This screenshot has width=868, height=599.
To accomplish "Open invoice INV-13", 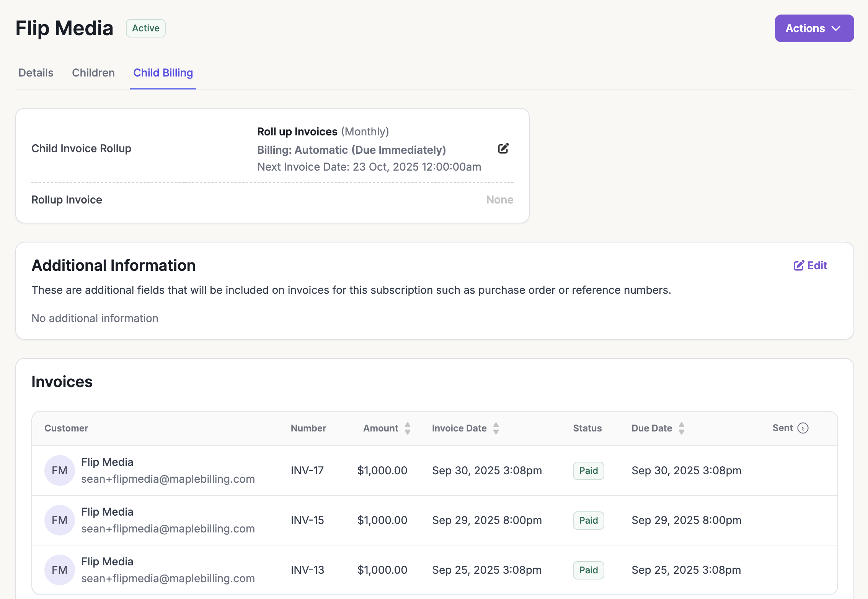I will [x=307, y=570].
